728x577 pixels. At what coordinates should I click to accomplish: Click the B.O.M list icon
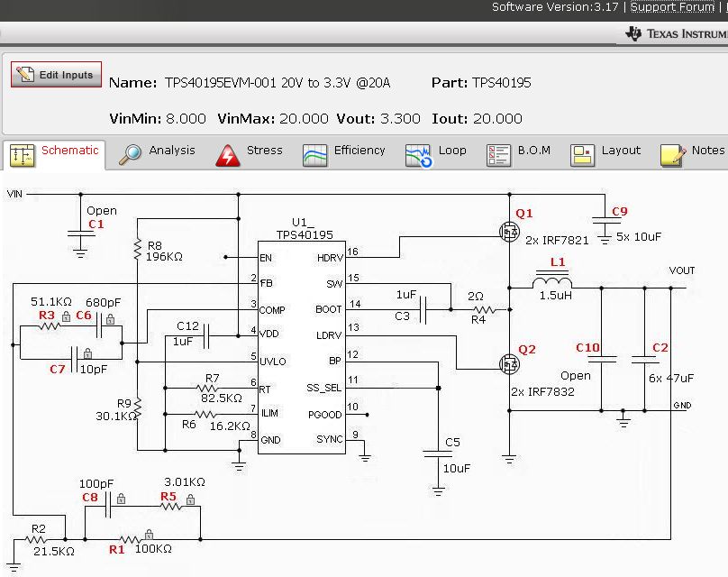point(498,155)
